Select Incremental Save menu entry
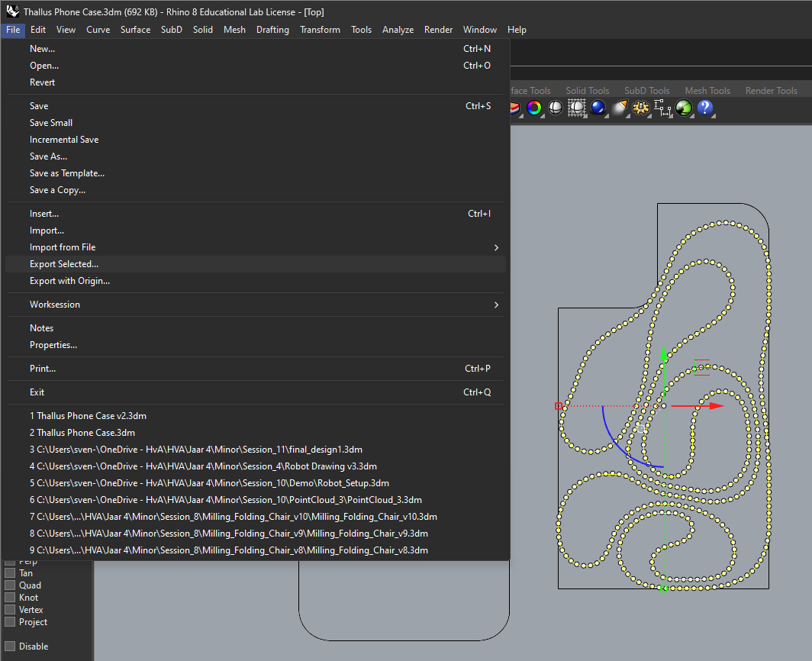The height and width of the screenshot is (661, 812). coord(64,140)
